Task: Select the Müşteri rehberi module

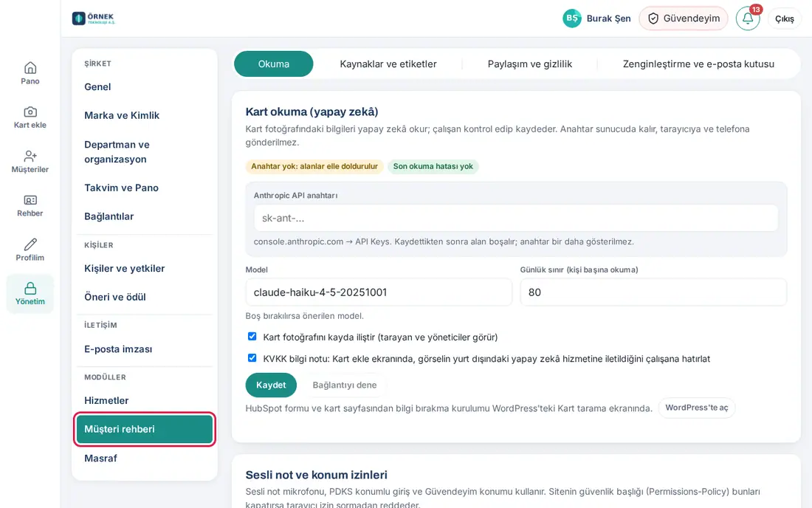Action: coord(145,429)
